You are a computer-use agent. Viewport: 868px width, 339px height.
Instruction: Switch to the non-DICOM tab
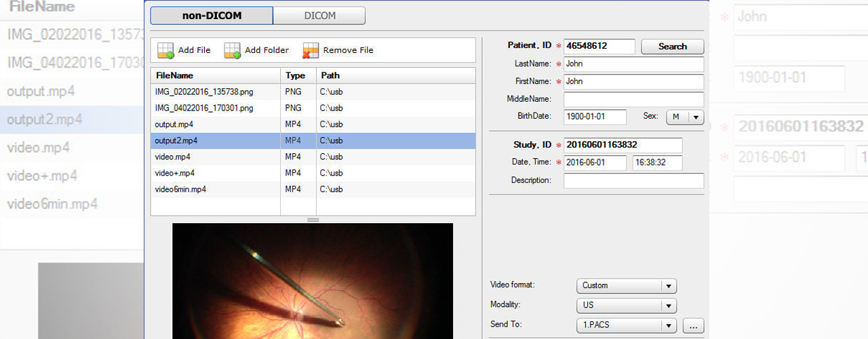(x=212, y=16)
